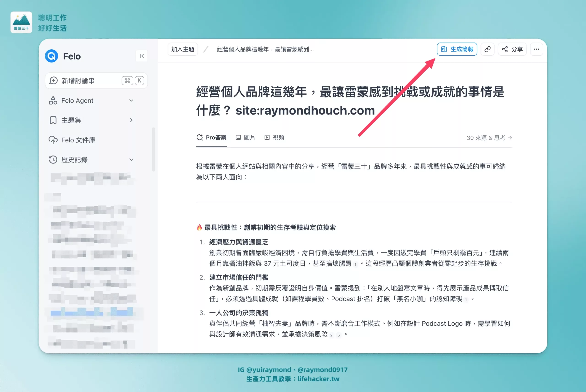Click the 生成簡報 button

457,49
